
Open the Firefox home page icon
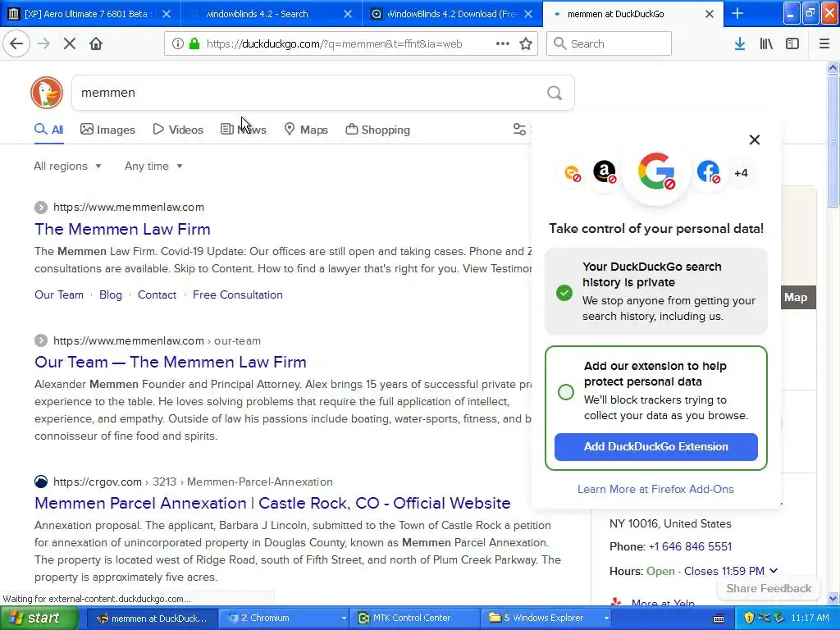coord(96,44)
